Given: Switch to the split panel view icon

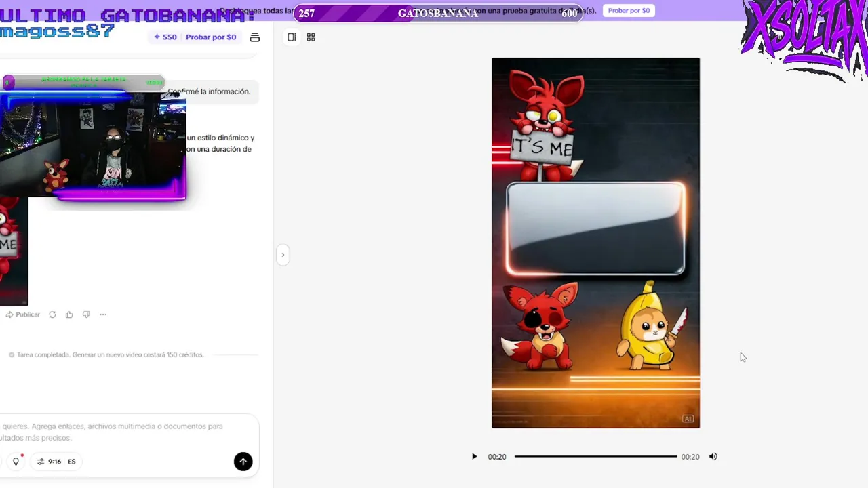Looking at the screenshot, I should click(x=292, y=37).
